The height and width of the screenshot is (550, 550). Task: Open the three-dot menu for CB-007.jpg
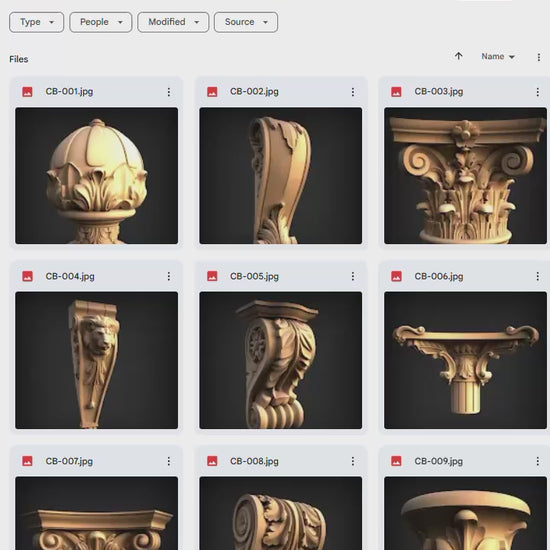click(x=169, y=461)
